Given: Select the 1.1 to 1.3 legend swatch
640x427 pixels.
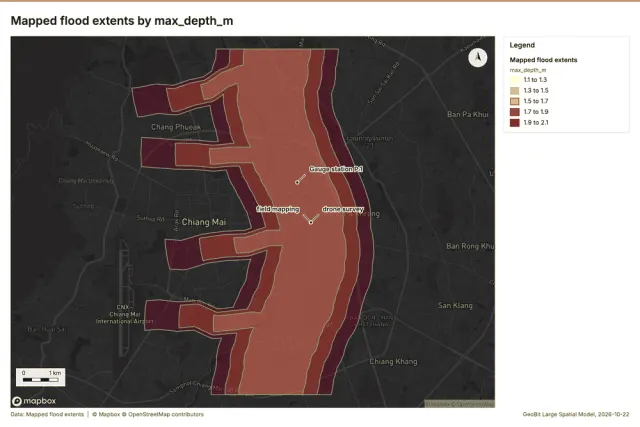Looking at the screenshot, I should coord(515,80).
